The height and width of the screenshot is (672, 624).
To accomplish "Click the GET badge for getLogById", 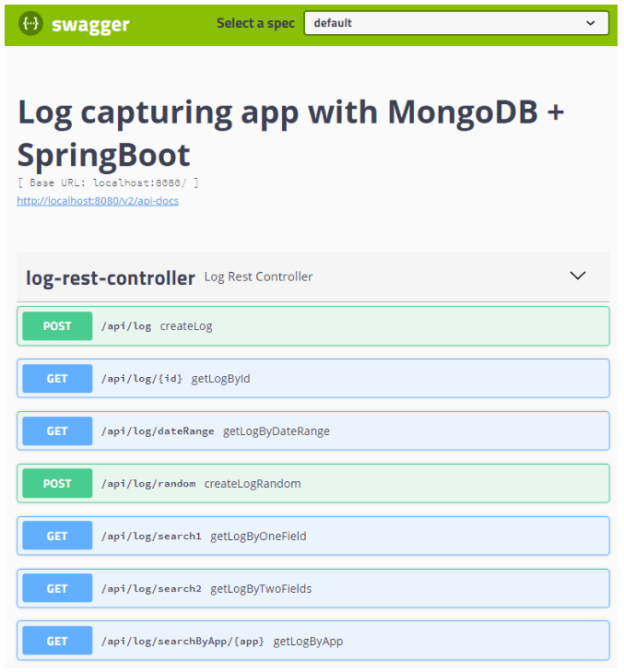I will pyautogui.click(x=57, y=379).
